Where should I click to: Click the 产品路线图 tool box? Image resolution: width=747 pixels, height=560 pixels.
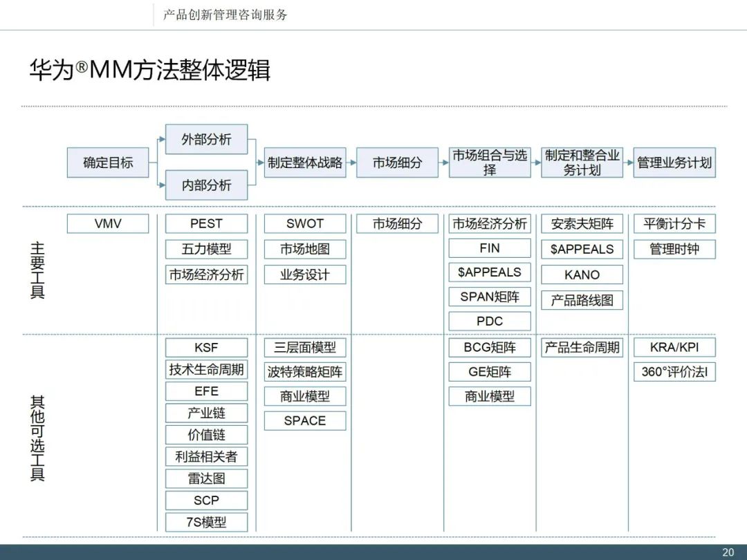click(582, 300)
